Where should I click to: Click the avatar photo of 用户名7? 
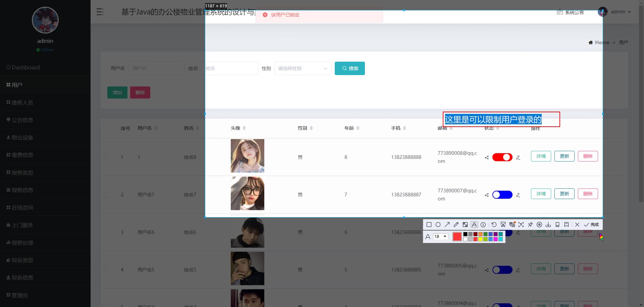coord(248,193)
